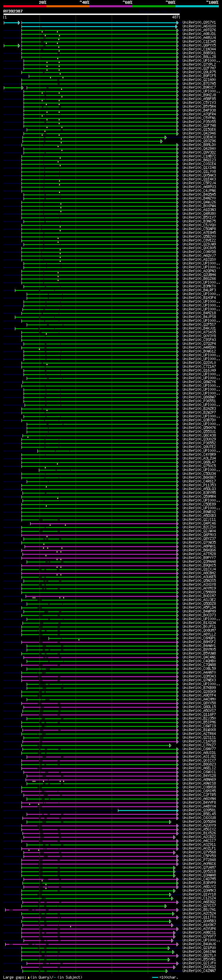Click the red 20% identity legend segment

pyautogui.click(x=25, y=6)
